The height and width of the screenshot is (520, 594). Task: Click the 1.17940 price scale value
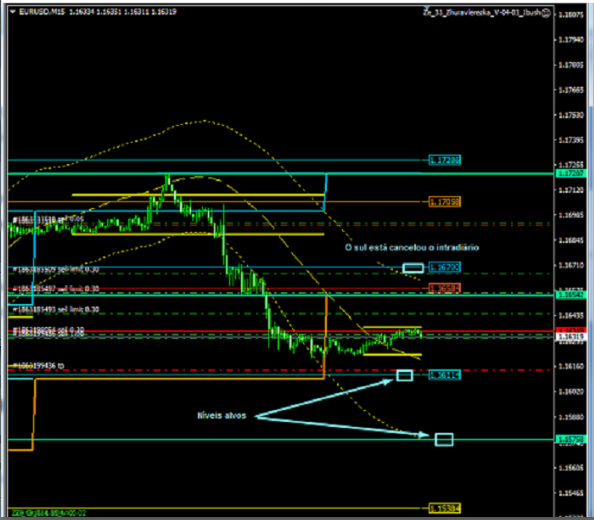571,39
